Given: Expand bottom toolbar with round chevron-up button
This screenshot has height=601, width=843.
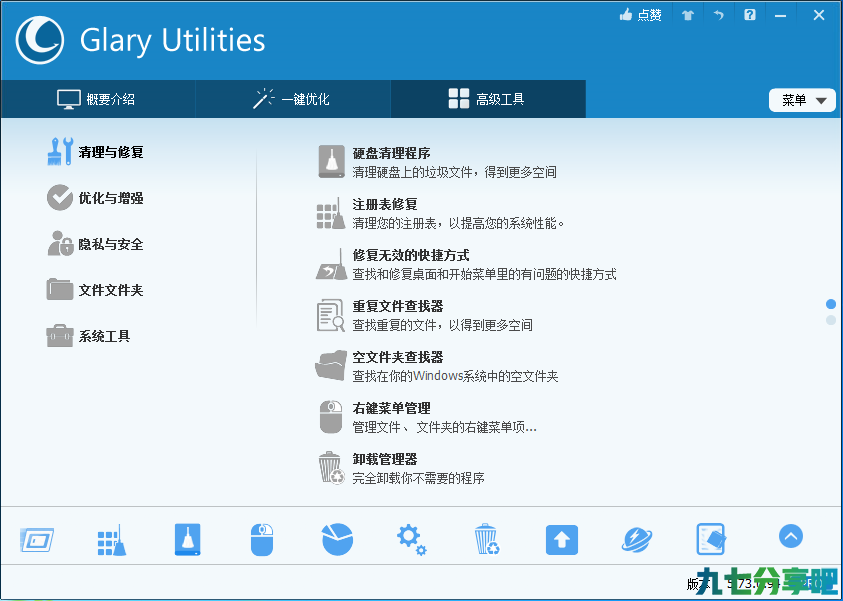Looking at the screenshot, I should pyautogui.click(x=791, y=536).
